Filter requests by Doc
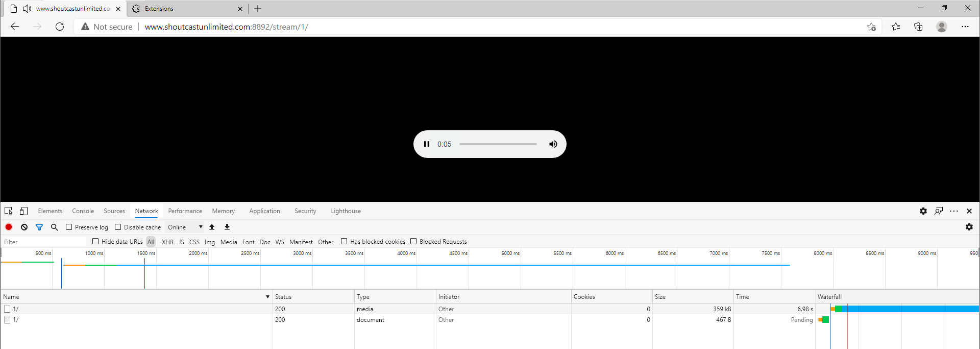The width and height of the screenshot is (980, 349). click(265, 242)
